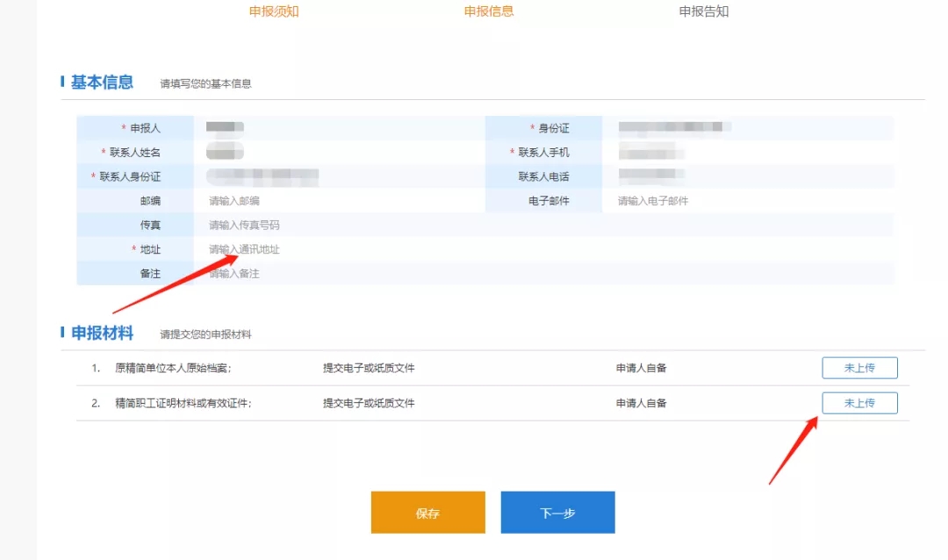
Task: Select the 申报信息 step tab
Action: 489,11
